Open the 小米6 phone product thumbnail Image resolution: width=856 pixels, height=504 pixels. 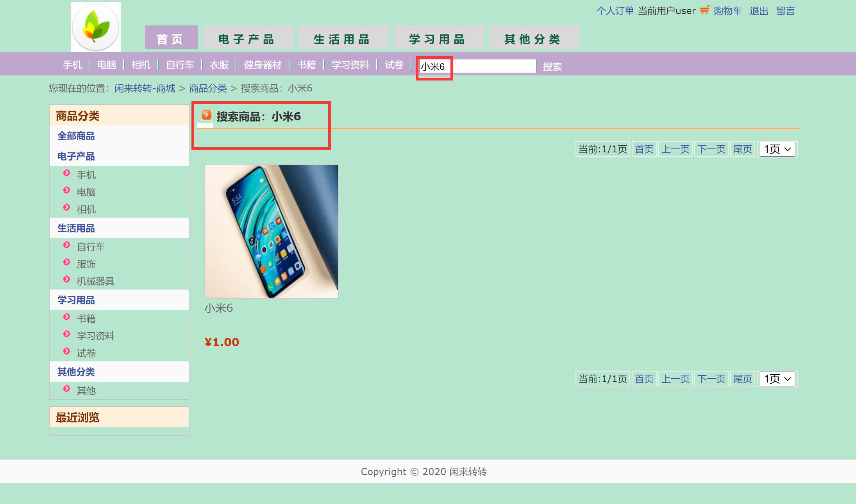[x=271, y=232]
